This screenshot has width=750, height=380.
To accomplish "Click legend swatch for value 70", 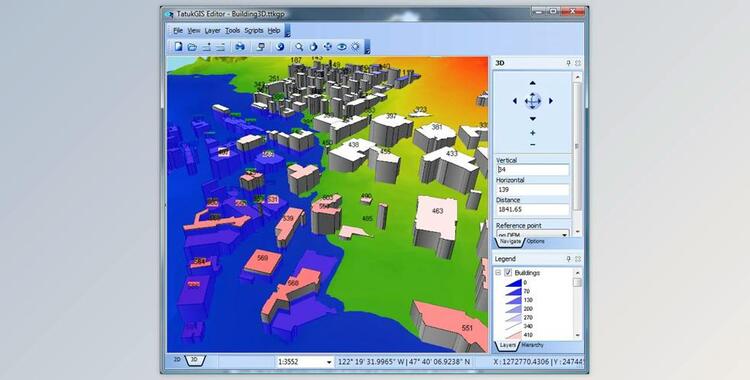I will coord(513,291).
